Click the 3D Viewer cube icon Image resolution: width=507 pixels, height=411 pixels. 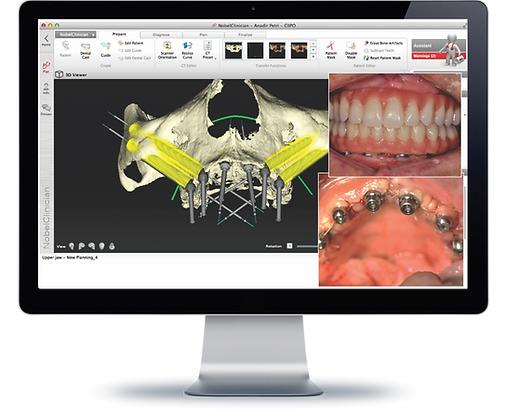tap(59, 74)
